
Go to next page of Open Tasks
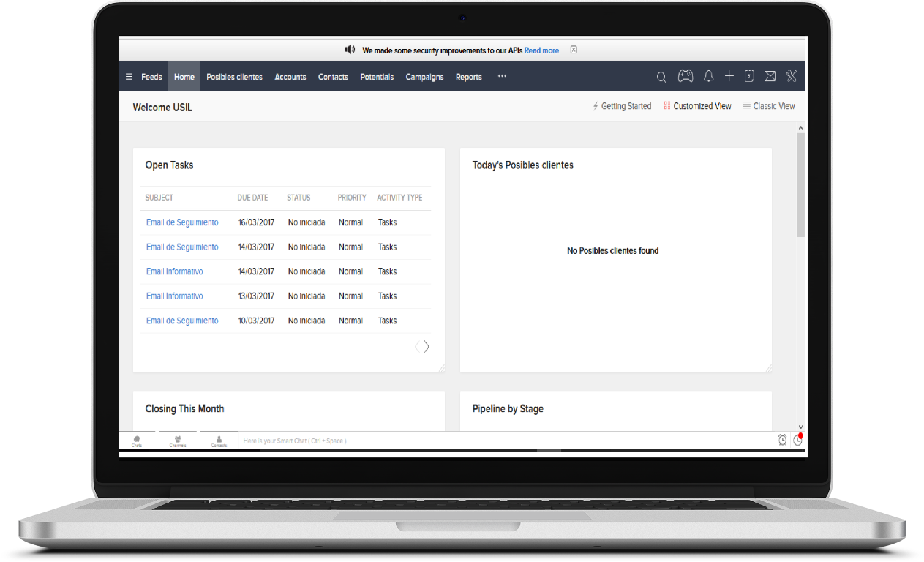(x=427, y=347)
